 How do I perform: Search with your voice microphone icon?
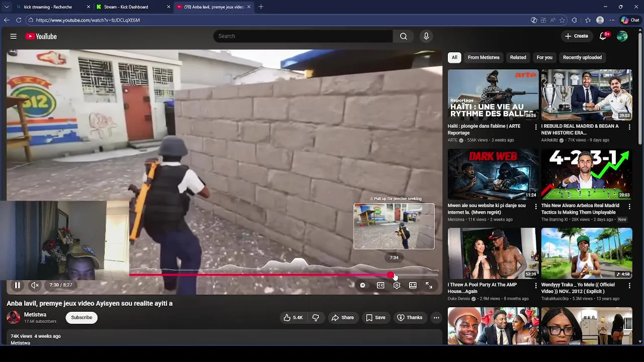[426, 36]
